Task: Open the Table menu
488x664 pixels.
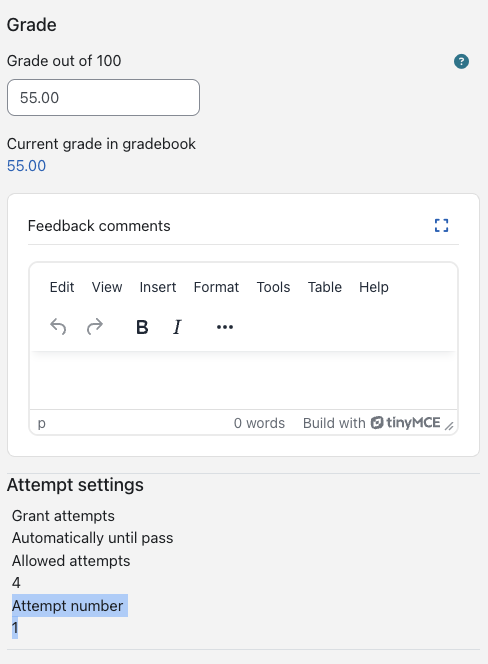Action: coord(324,287)
